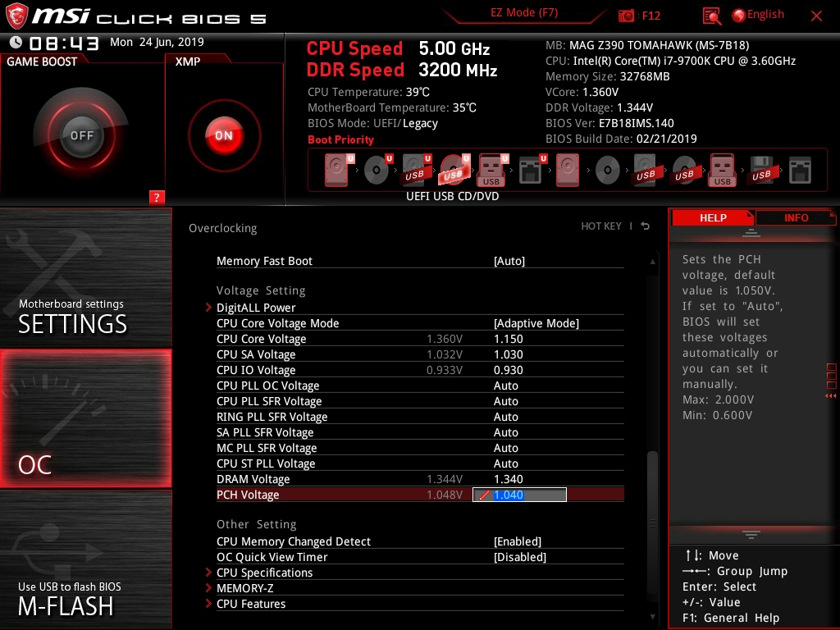
Task: Switch to EZ Mode (F7)
Action: coord(524,13)
